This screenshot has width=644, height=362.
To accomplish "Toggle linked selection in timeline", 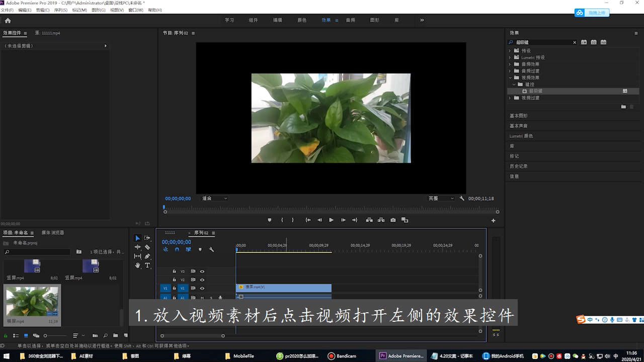I will pyautogui.click(x=188, y=249).
